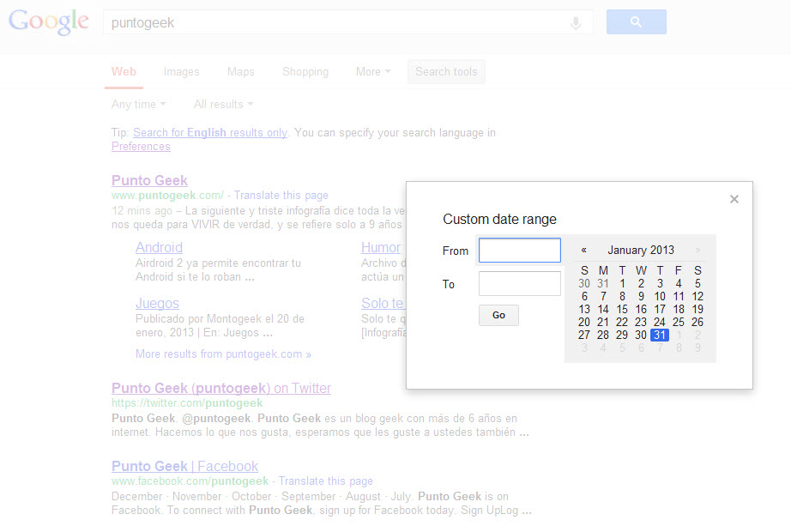Screen dimensions: 791x532
Task: Click More results from puntogeek.com
Action: 223,354
